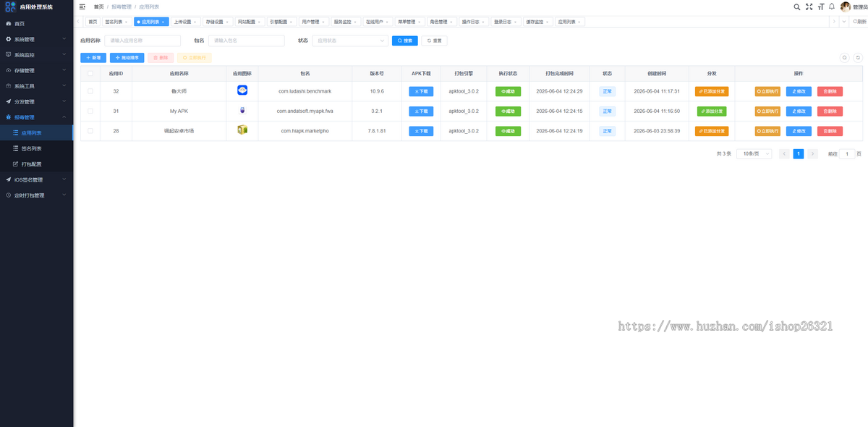Viewport: 868px width, 427px height.
Task: Open 签名列表 in the sidebar
Action: click(x=36, y=148)
